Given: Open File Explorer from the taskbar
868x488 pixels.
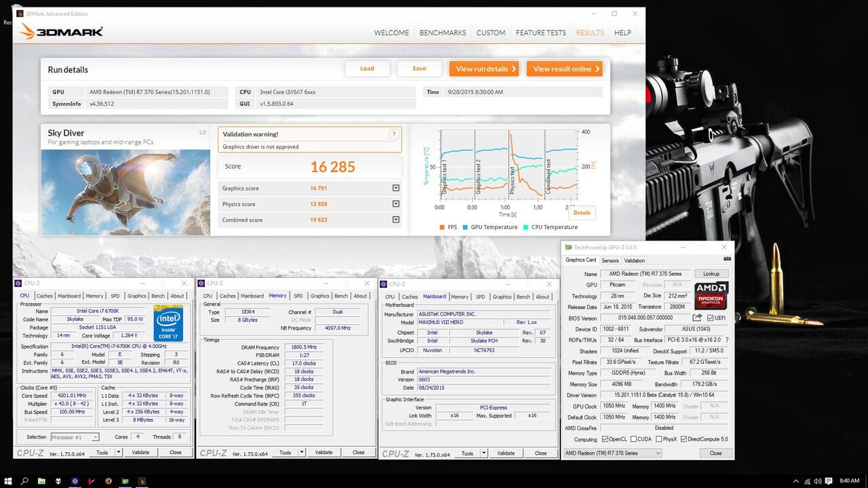Looking at the screenshot, I should tap(41, 481).
